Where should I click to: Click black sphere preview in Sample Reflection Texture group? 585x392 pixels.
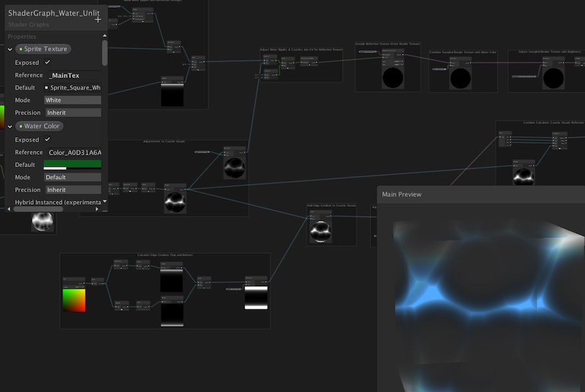tap(393, 78)
